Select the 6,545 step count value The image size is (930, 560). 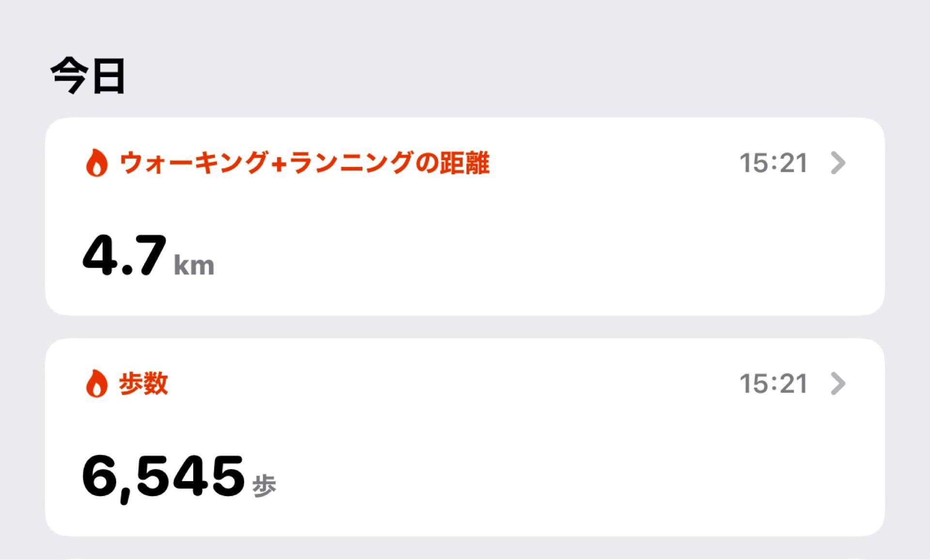163,476
